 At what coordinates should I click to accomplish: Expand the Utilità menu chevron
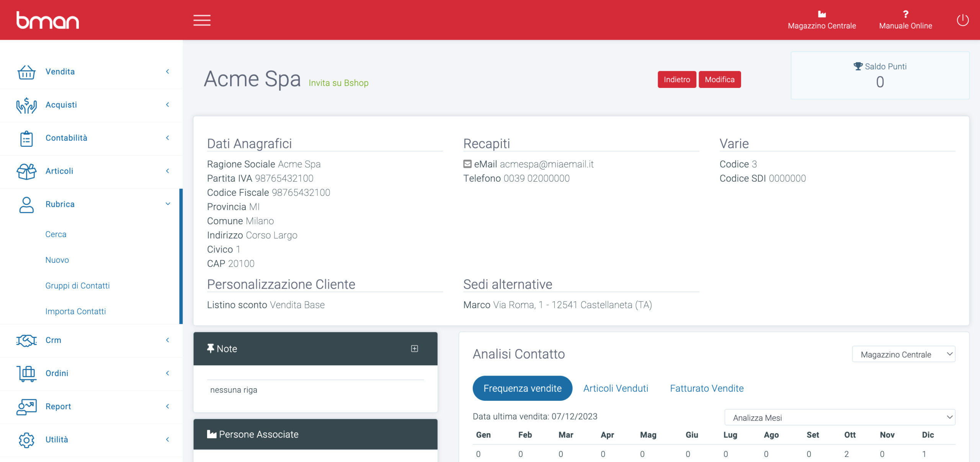167,439
